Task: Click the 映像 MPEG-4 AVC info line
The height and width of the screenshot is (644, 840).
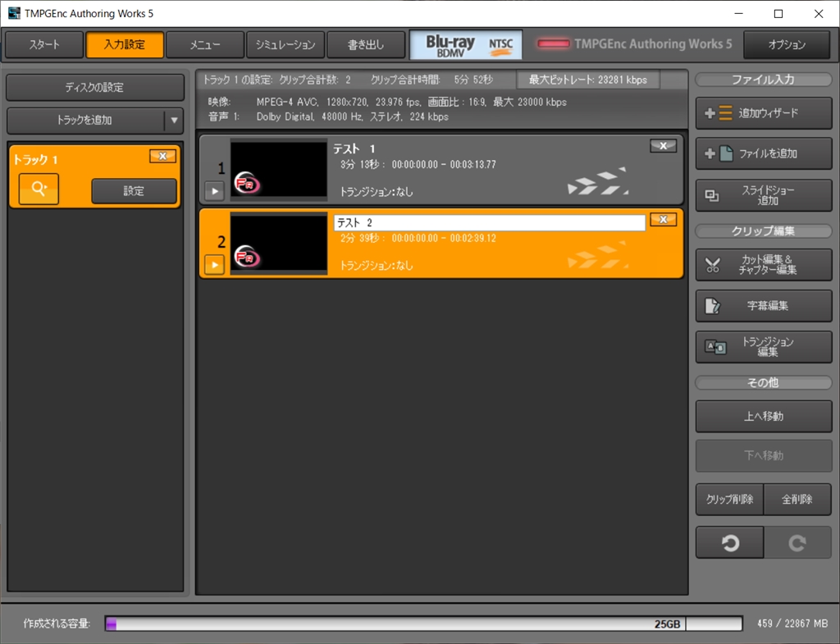Action: [x=387, y=102]
